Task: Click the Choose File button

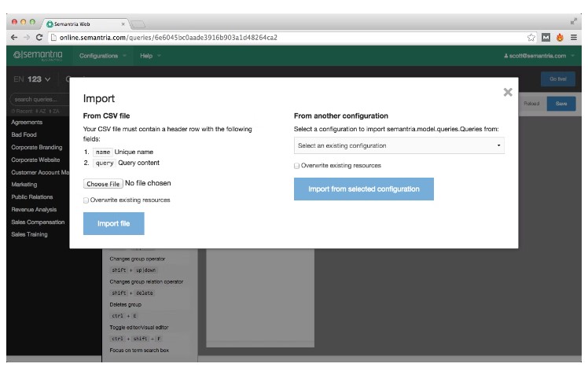Action: 103,184
